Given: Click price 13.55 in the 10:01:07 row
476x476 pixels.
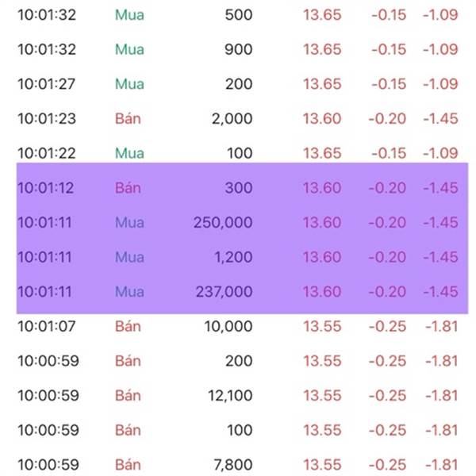Looking at the screenshot, I should click(x=322, y=326).
